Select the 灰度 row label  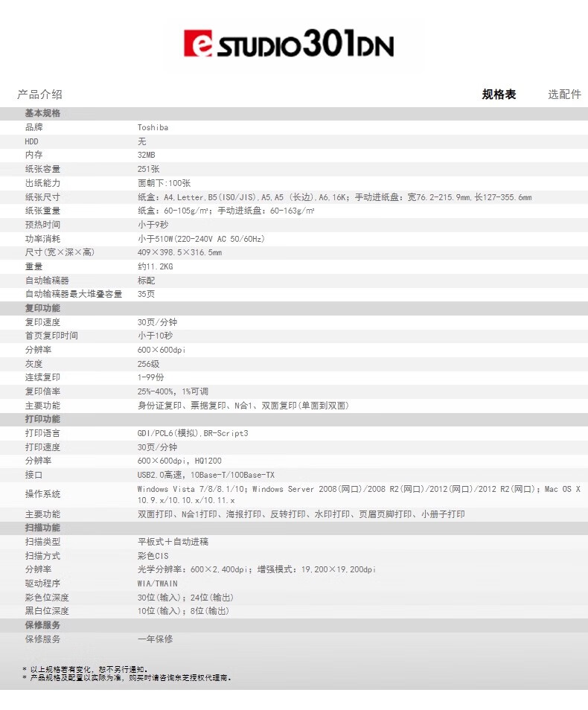[34, 364]
